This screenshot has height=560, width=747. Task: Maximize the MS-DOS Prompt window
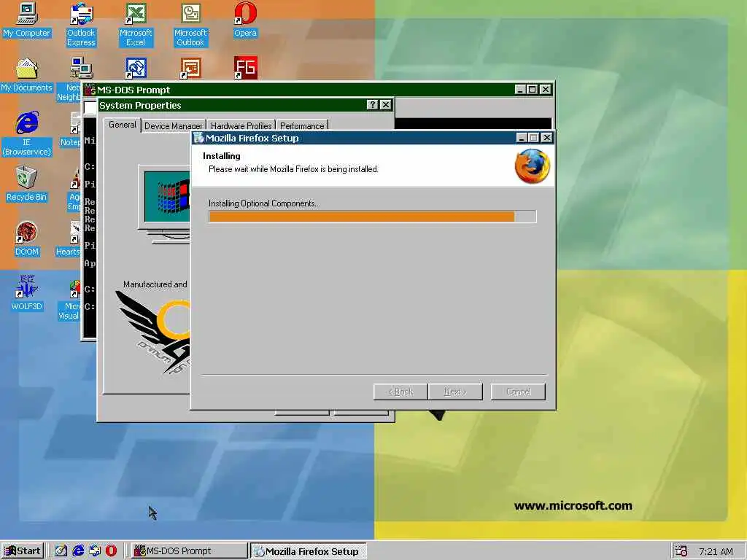tap(533, 90)
